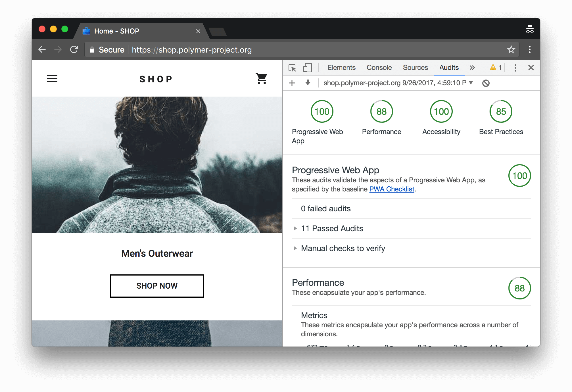Image resolution: width=572 pixels, height=392 pixels.
Task: Click the shopping cart icon
Action: coord(261,79)
